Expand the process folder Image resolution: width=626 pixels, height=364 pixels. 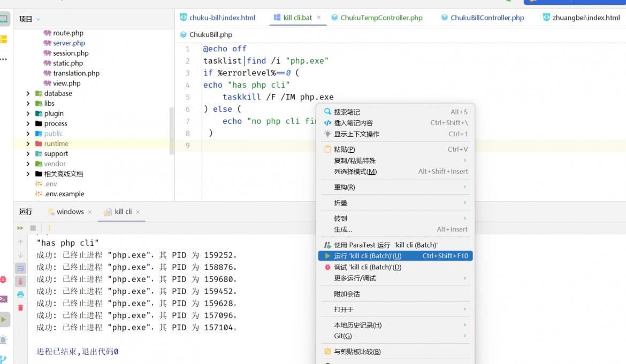pos(28,123)
